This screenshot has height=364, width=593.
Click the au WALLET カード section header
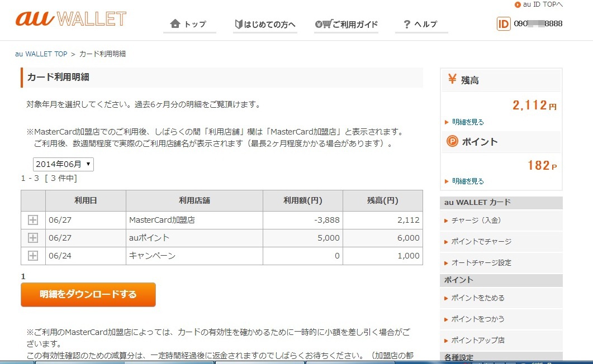click(x=501, y=203)
